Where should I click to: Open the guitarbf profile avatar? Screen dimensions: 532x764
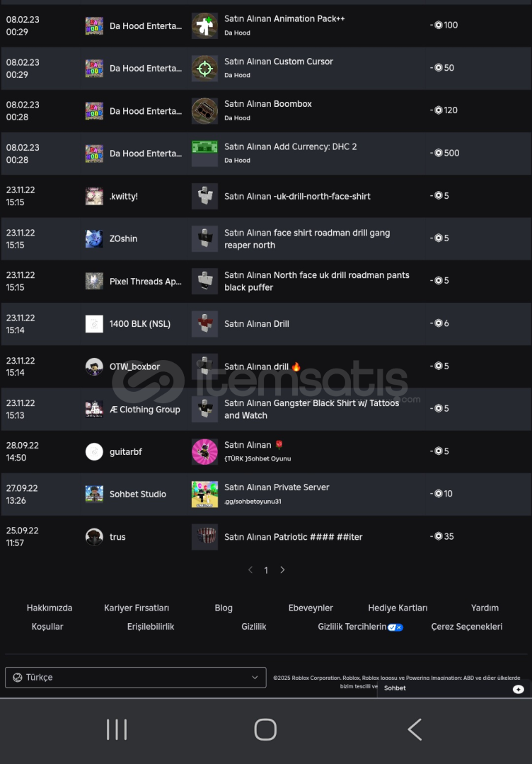pos(94,451)
